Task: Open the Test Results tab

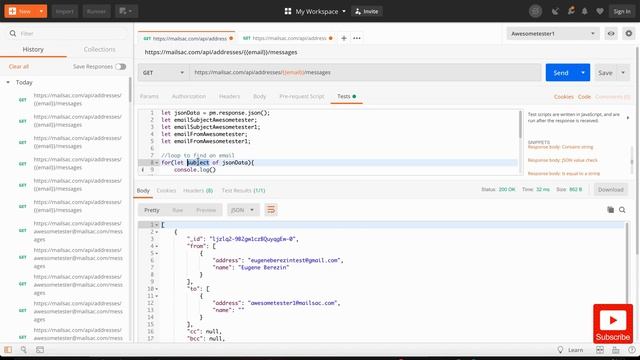Action: (243, 191)
